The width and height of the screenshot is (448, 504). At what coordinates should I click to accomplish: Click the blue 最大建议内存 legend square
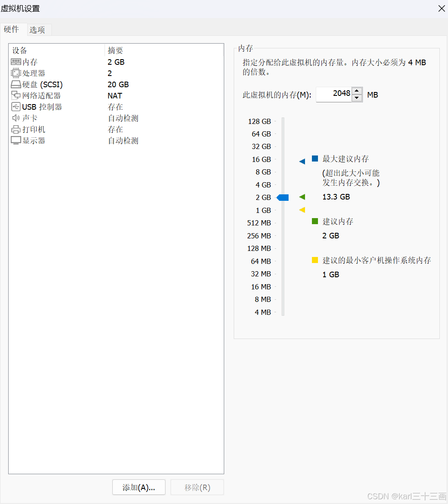[315, 158]
